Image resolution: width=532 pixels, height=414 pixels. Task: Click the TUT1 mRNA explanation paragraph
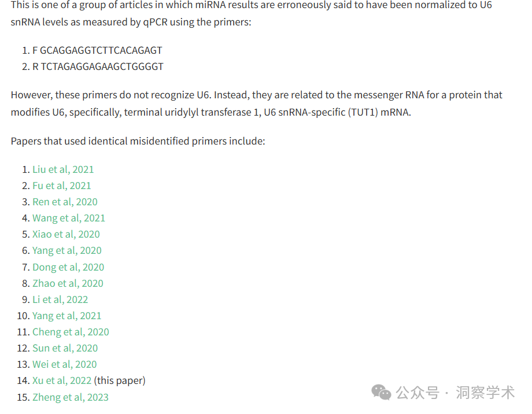pos(256,103)
